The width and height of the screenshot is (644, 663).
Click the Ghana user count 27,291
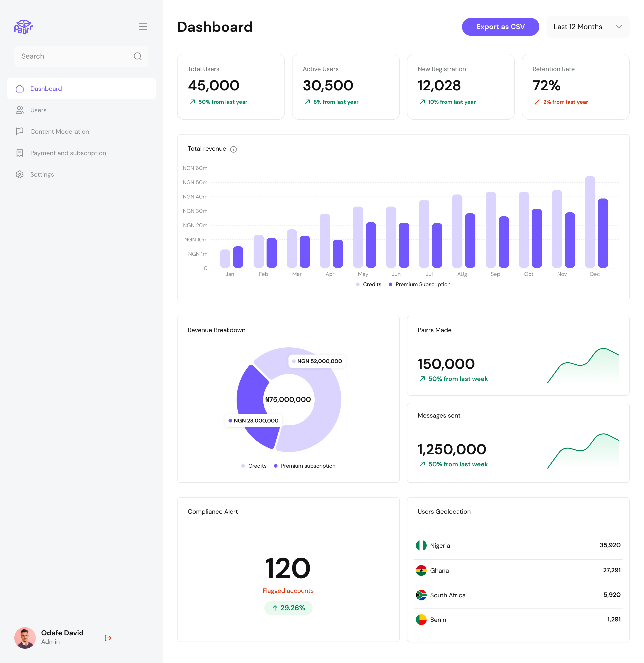coord(612,570)
